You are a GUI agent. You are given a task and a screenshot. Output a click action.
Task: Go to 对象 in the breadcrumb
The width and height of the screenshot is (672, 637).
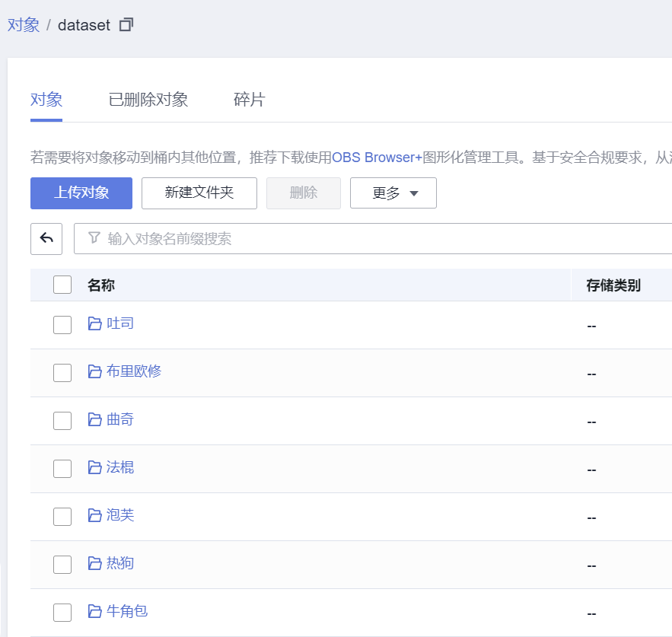(x=24, y=25)
